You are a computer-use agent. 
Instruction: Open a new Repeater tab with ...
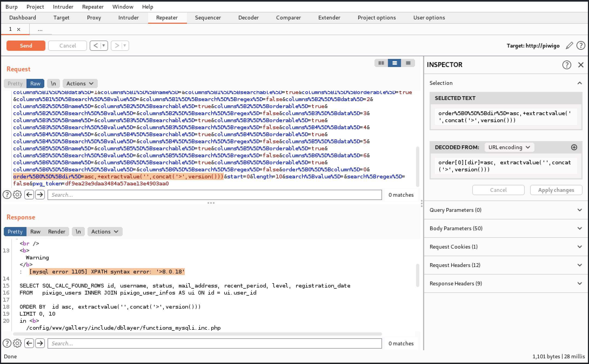point(40,29)
